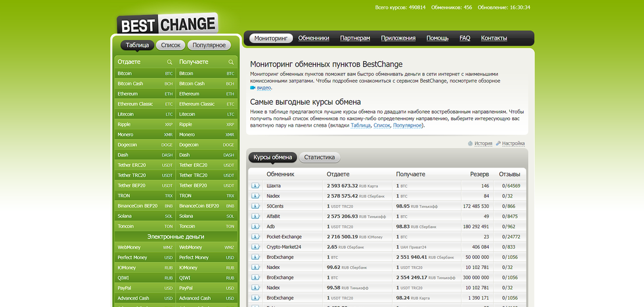644x307 pixels.
Task: Select Litecoin in the Отдаете column
Action: [x=145, y=114]
